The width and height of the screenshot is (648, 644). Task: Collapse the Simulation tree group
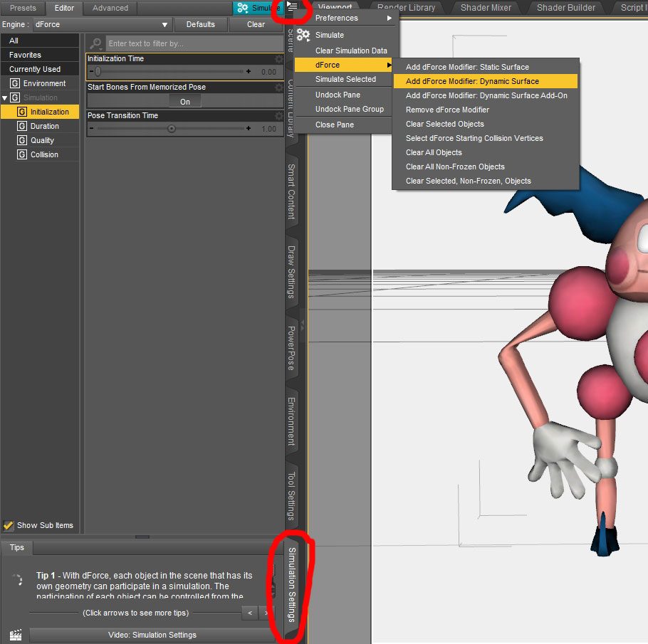[5, 98]
